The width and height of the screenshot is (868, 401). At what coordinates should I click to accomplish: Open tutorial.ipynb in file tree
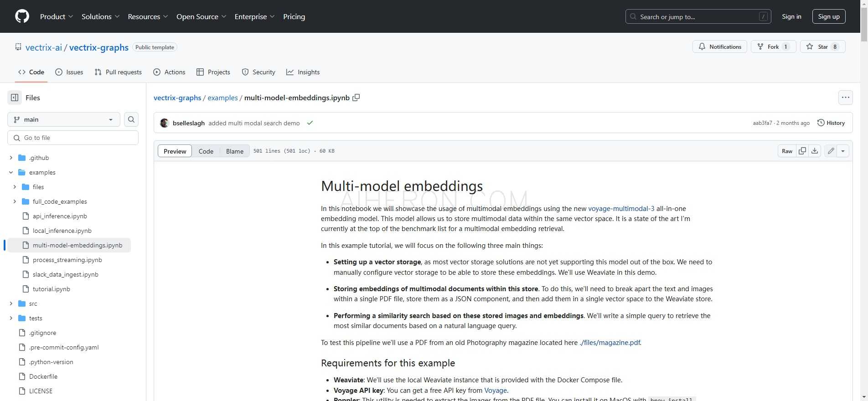[x=52, y=289]
